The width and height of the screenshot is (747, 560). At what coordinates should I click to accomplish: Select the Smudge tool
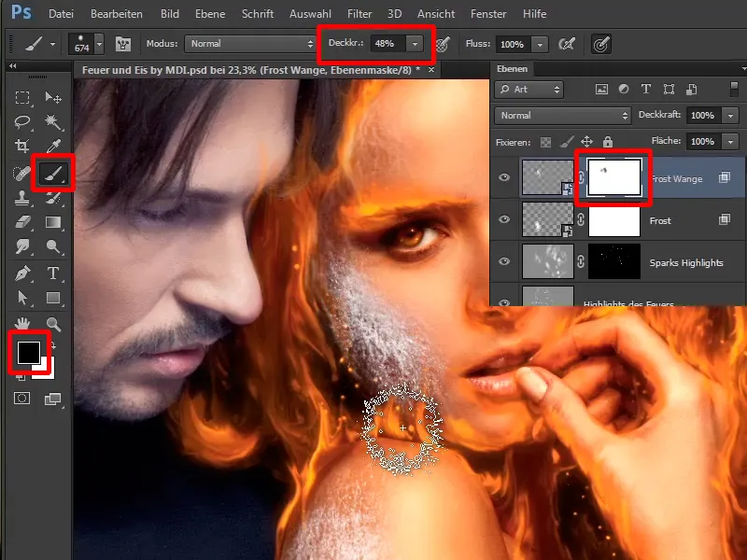(21, 246)
